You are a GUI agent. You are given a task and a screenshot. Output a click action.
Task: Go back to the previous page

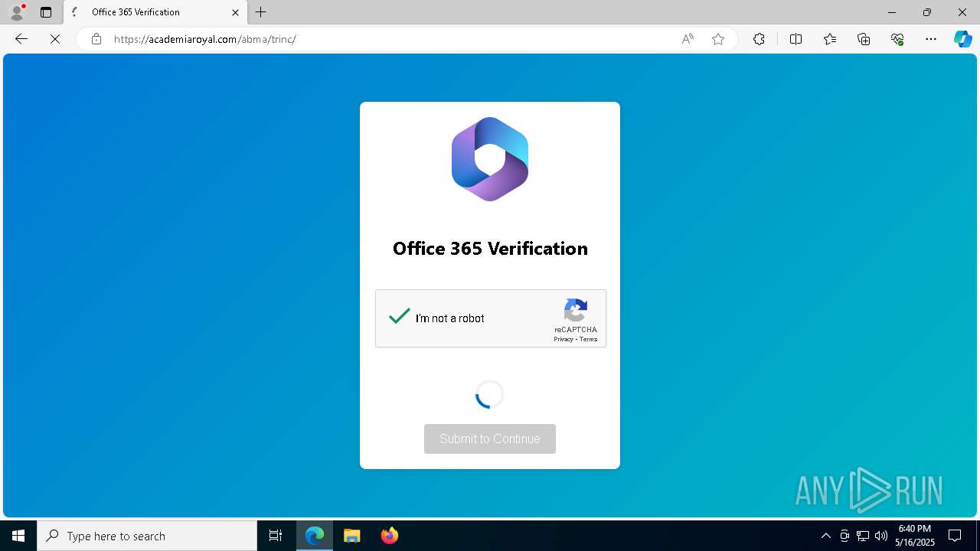tap(21, 39)
